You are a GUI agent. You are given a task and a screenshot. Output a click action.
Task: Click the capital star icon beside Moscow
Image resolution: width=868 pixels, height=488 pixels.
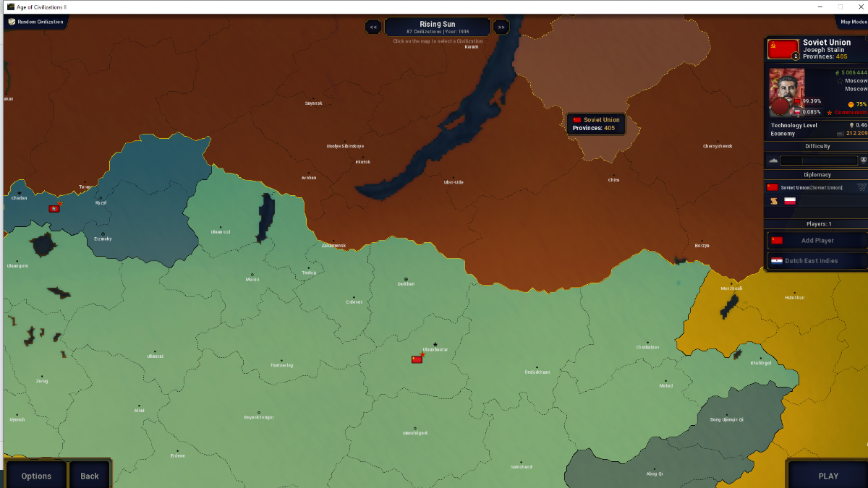tap(840, 81)
